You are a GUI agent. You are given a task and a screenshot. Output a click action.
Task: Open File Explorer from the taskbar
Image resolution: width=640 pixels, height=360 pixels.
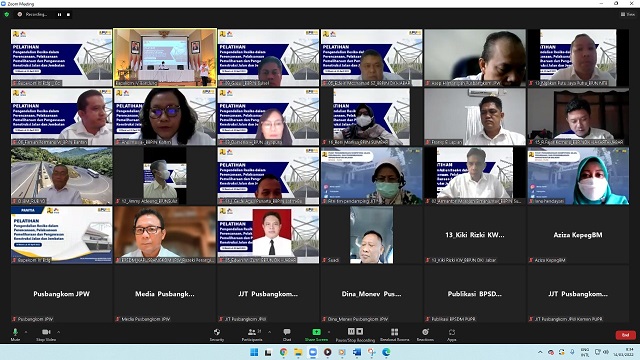[x=298, y=352]
